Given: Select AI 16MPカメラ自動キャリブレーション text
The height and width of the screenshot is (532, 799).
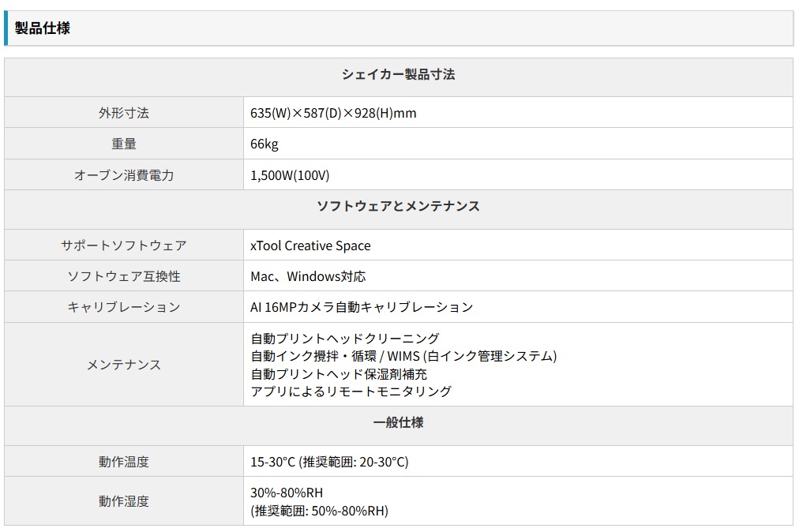Looking at the screenshot, I should 362,307.
